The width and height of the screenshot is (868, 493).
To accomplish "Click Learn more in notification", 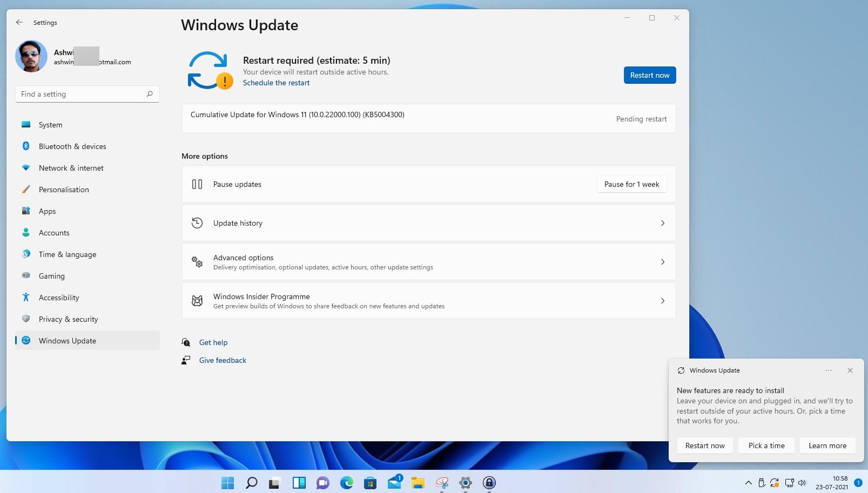I will point(827,445).
